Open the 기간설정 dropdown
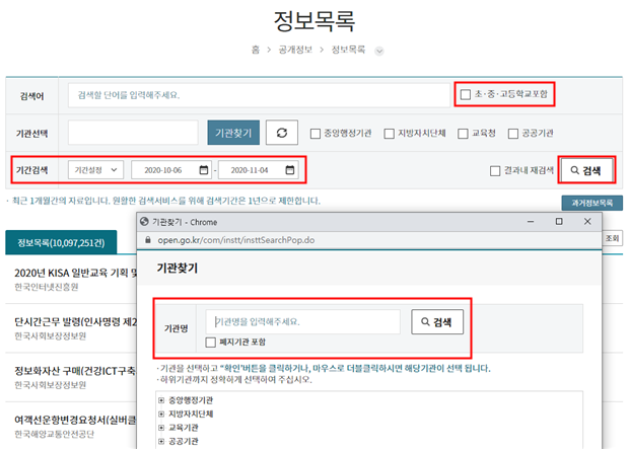 96,170
